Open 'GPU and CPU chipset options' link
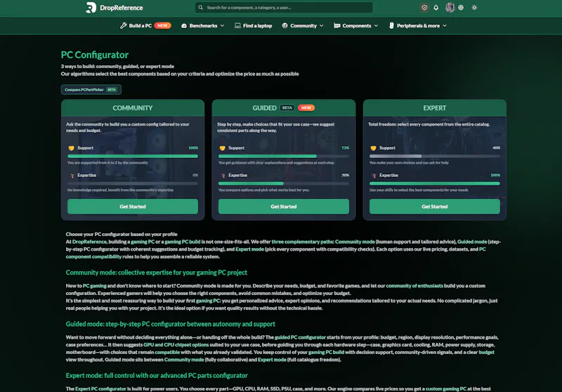The image size is (562, 392). tap(176, 345)
